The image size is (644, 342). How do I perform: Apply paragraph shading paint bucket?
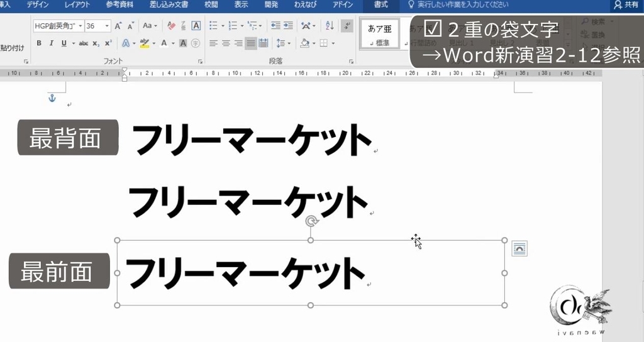tap(305, 43)
